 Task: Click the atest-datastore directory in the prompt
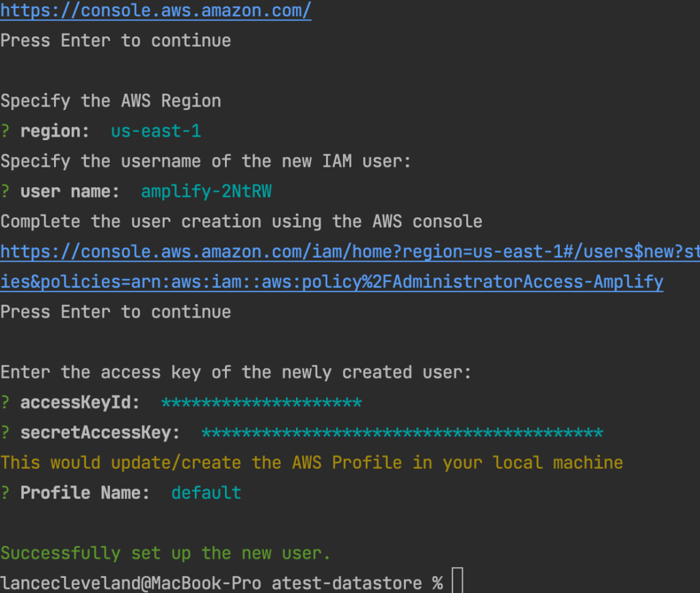(x=347, y=583)
